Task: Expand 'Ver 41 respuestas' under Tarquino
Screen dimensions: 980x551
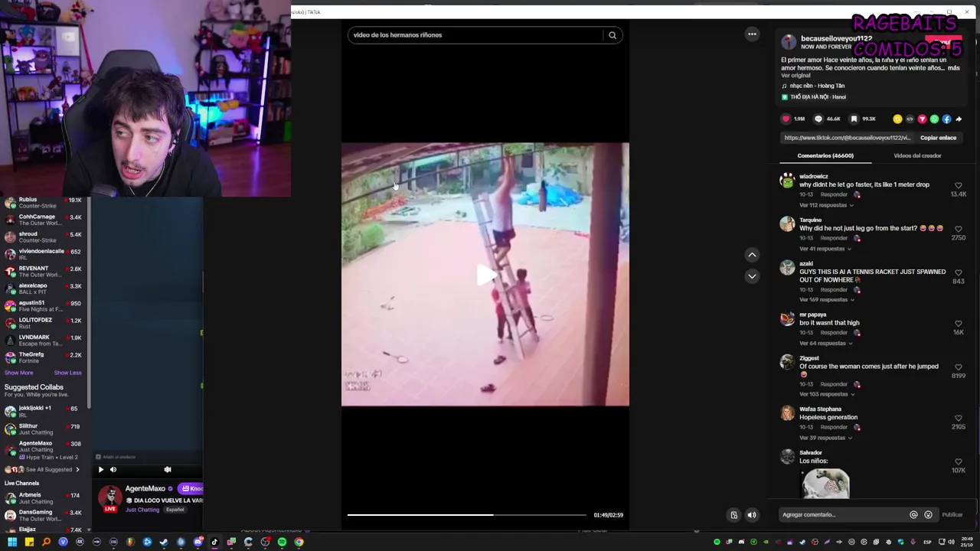Action: [825, 249]
